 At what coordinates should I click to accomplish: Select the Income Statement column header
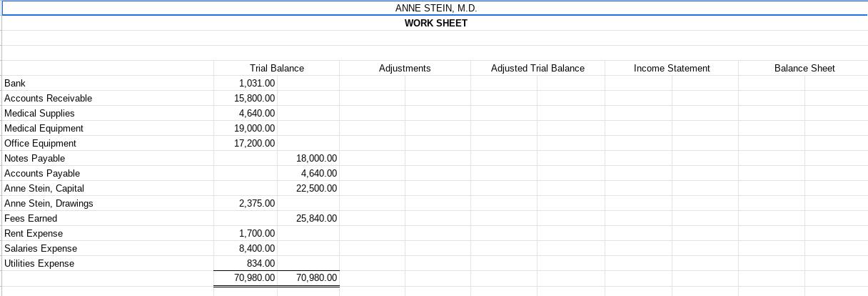coord(672,68)
